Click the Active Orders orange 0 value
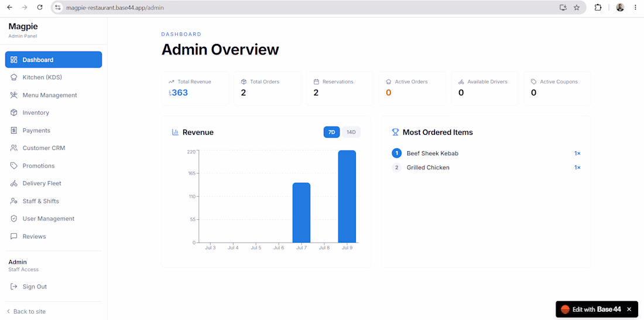The width and height of the screenshot is (644, 320). click(389, 93)
